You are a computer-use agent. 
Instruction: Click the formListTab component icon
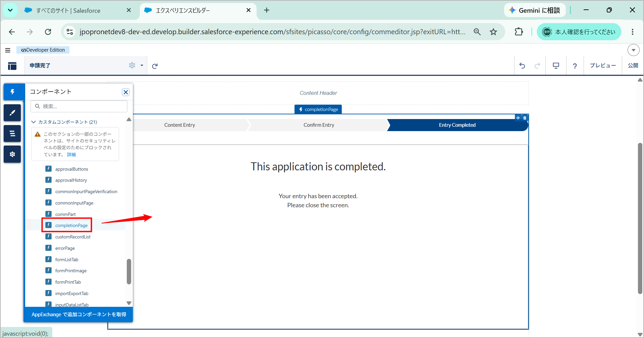click(49, 259)
